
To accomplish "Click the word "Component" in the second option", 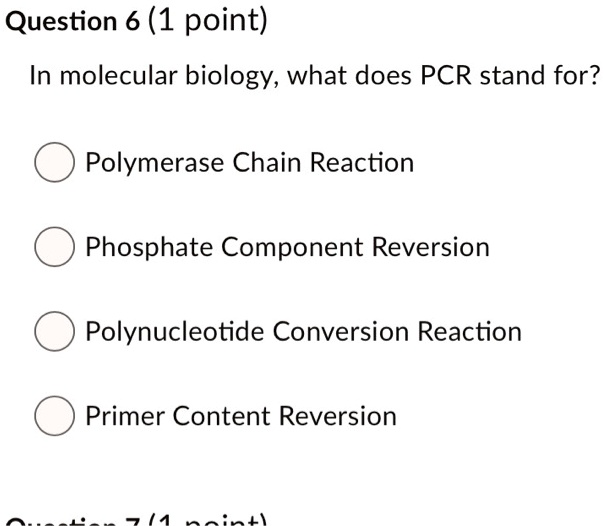I will (292, 248).
